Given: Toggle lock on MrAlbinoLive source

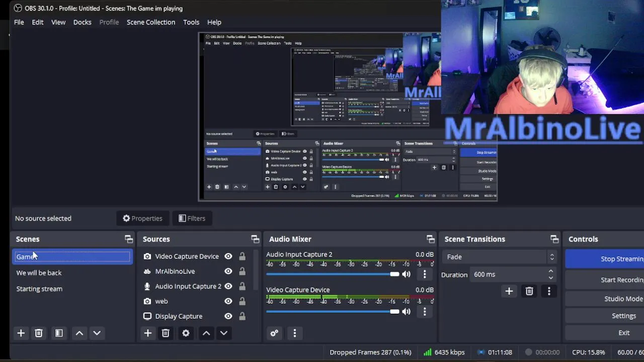Looking at the screenshot, I should 242,271.
